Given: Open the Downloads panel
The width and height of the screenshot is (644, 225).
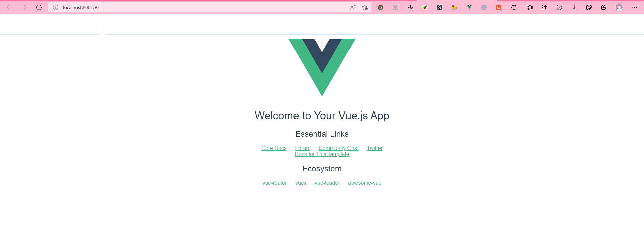Looking at the screenshot, I should pyautogui.click(x=574, y=7).
